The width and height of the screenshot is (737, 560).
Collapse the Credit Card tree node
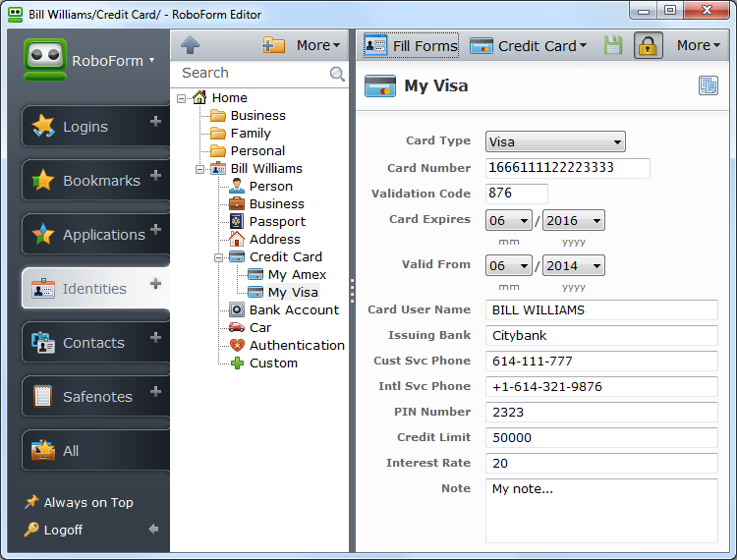pos(218,257)
